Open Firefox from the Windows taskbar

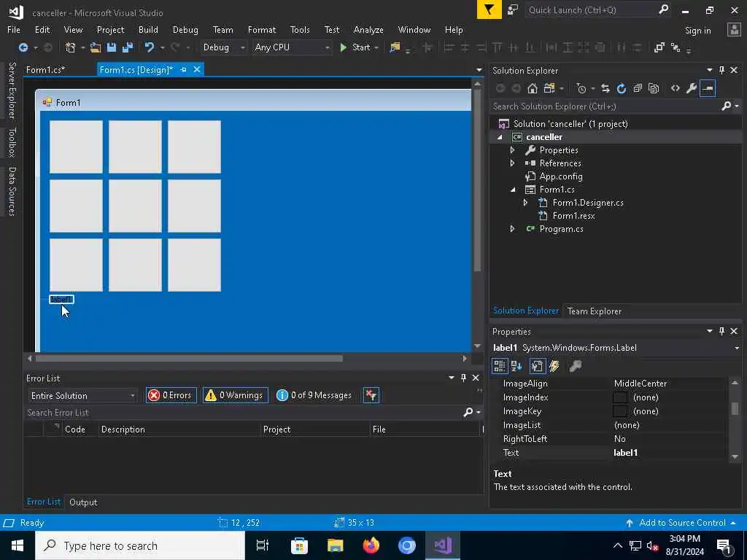[371, 545]
